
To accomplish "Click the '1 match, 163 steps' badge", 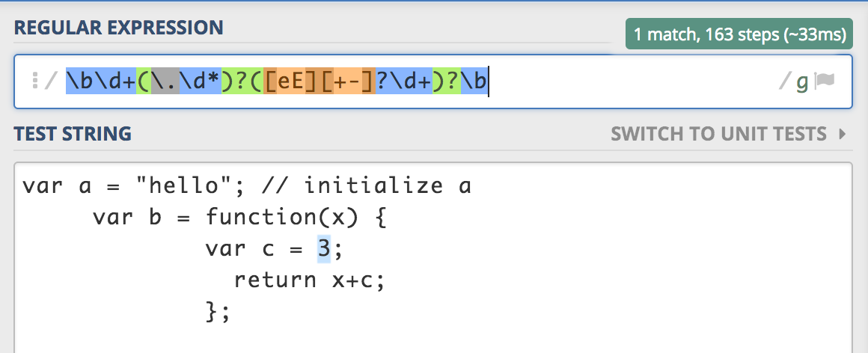I will 739,34.
